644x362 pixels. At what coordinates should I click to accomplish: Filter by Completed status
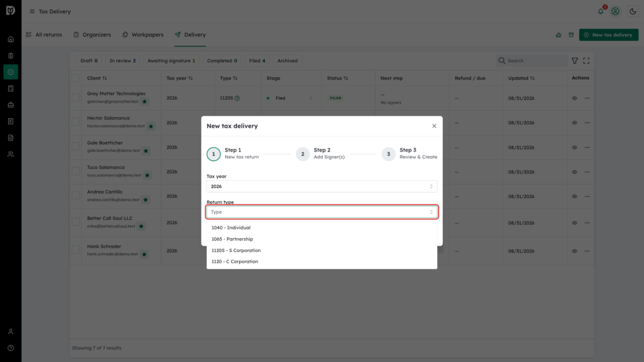(x=222, y=61)
